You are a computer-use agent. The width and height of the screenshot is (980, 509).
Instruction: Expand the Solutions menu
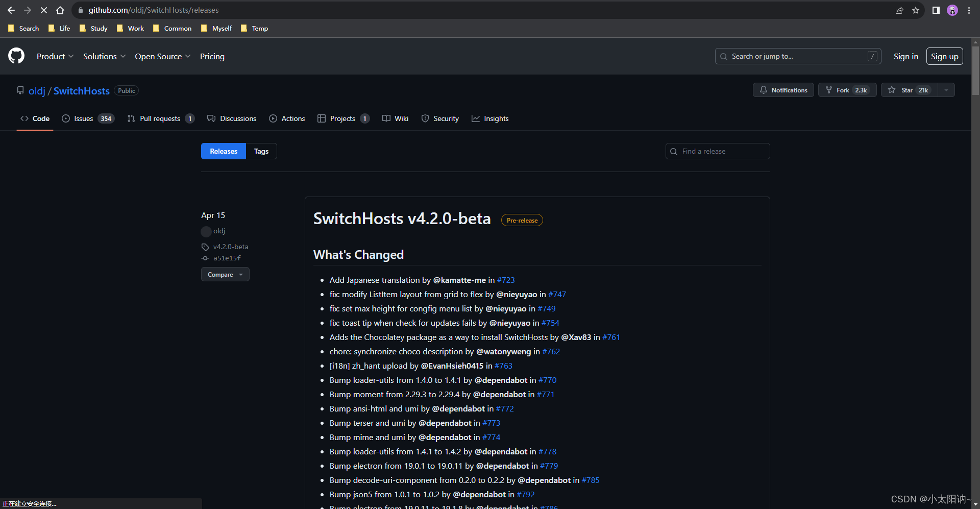pyautogui.click(x=104, y=56)
